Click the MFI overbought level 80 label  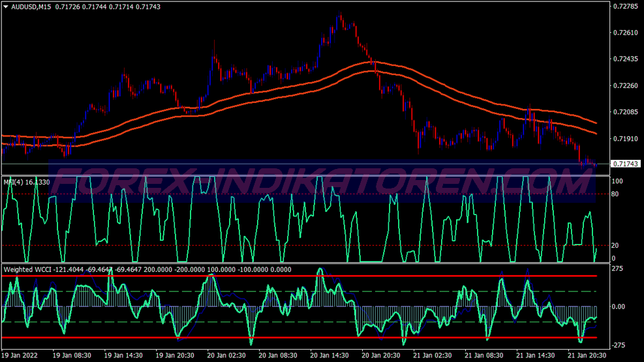(x=615, y=194)
